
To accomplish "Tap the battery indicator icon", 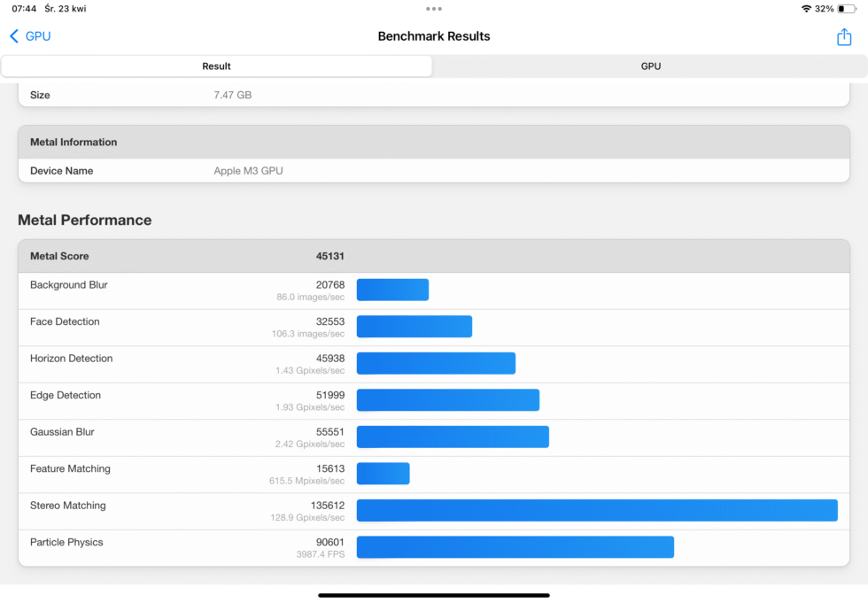I will pyautogui.click(x=846, y=9).
